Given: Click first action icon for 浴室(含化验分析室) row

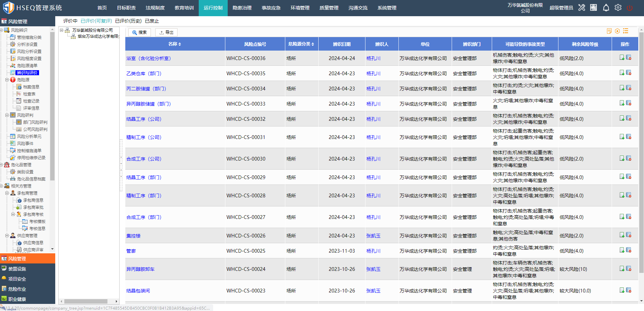Looking at the screenshot, I should pyautogui.click(x=622, y=57).
